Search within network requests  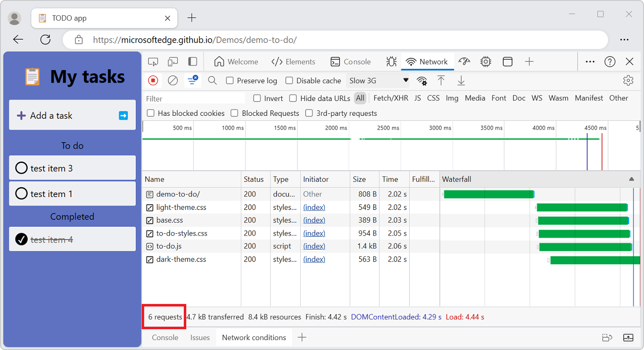coord(212,80)
